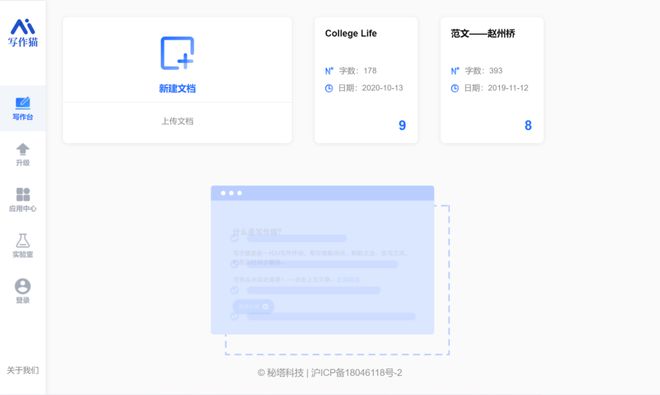This screenshot has width=660, height=395.
Task: Click the word count 字数: 178
Action: pos(358,71)
